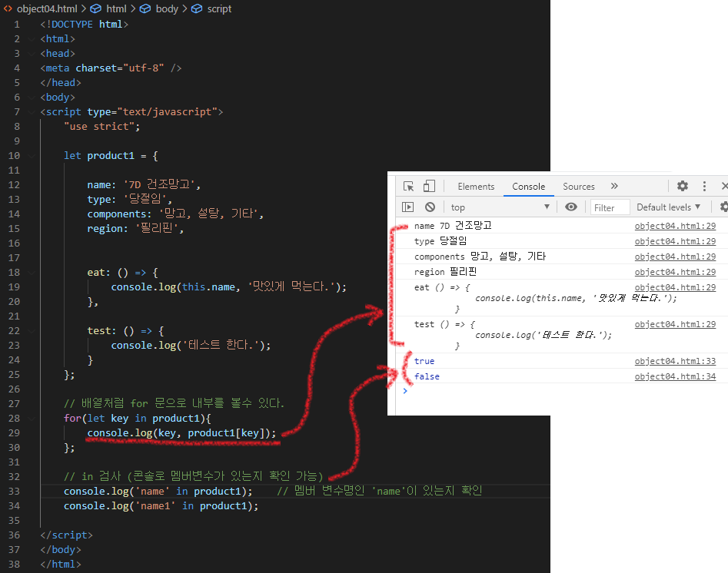This screenshot has height=573, width=728.
Task: Click html in the breadcrumb
Action: [x=116, y=8]
